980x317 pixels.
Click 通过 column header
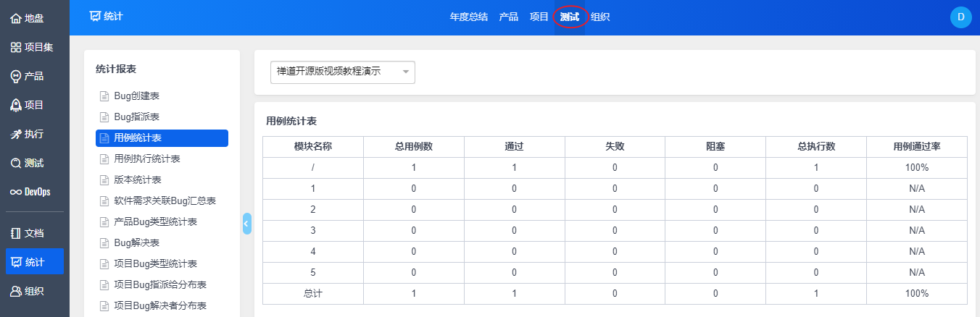[x=514, y=146]
